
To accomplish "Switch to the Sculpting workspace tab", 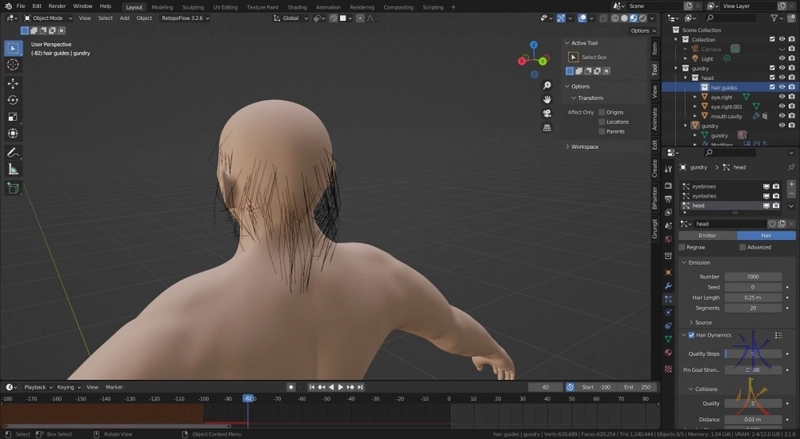I will [x=191, y=6].
